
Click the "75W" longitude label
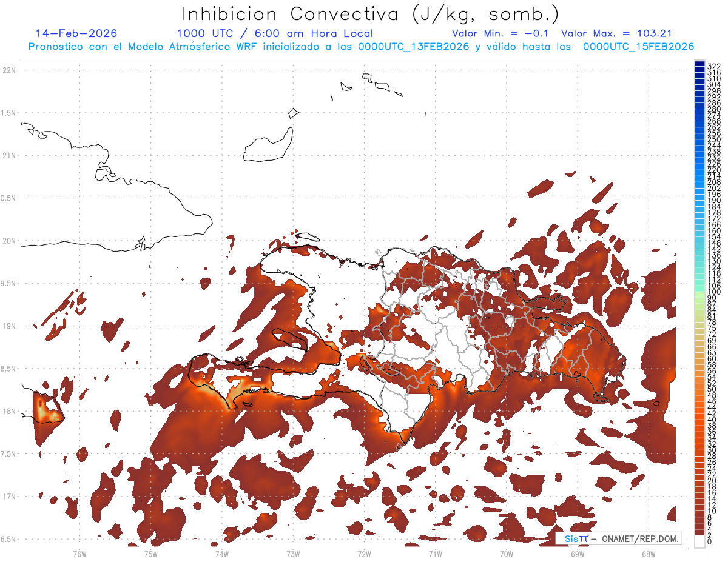[x=150, y=554]
